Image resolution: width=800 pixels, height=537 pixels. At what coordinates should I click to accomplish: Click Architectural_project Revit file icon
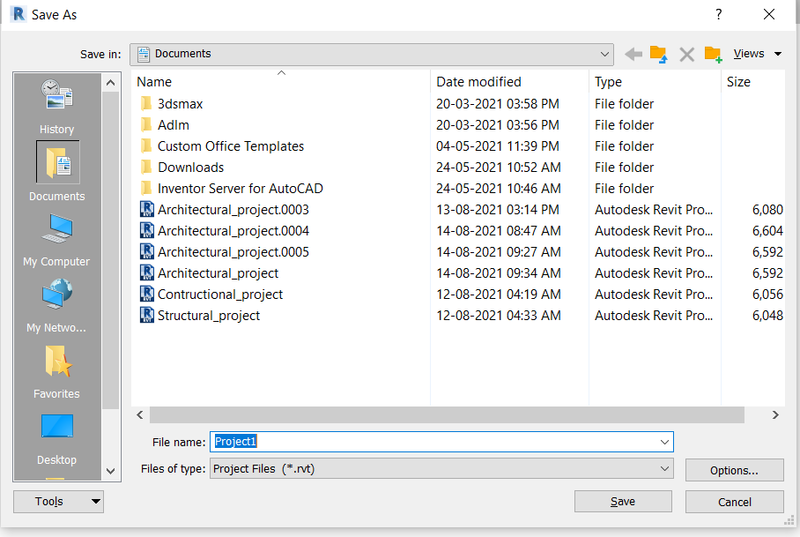click(x=146, y=273)
